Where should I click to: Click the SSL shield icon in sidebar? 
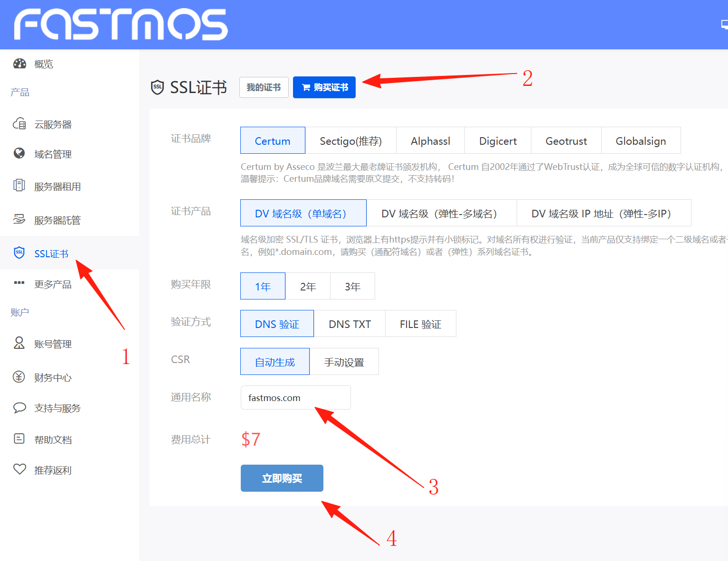(x=19, y=252)
